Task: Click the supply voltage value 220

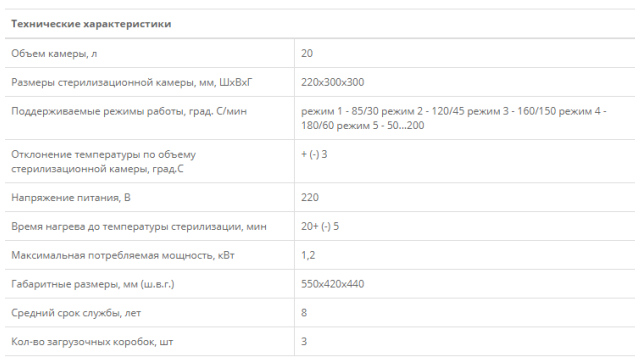Action: (310, 197)
